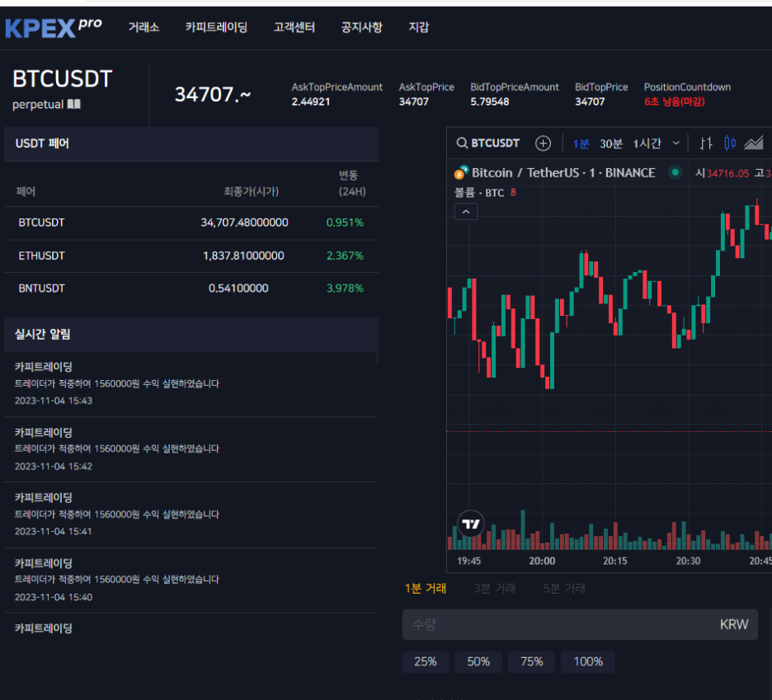This screenshot has height=700, width=772.
Task: Click the 20:15 time axis label
Action: 615,561
